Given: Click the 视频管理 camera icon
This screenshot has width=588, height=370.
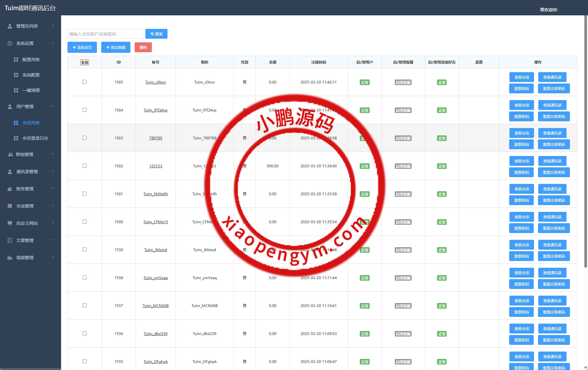Looking at the screenshot, I should (x=10, y=258).
